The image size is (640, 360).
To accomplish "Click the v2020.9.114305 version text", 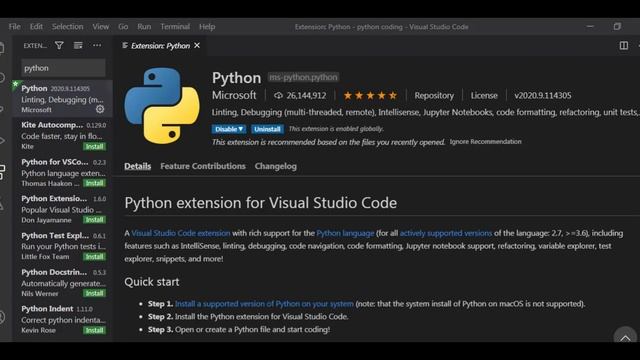I will pyautogui.click(x=542, y=96).
